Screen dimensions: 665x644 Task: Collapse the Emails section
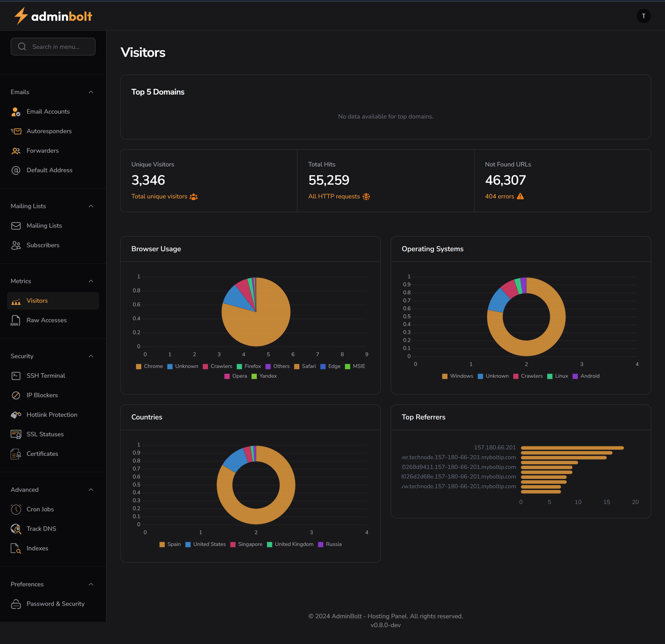tap(91, 92)
